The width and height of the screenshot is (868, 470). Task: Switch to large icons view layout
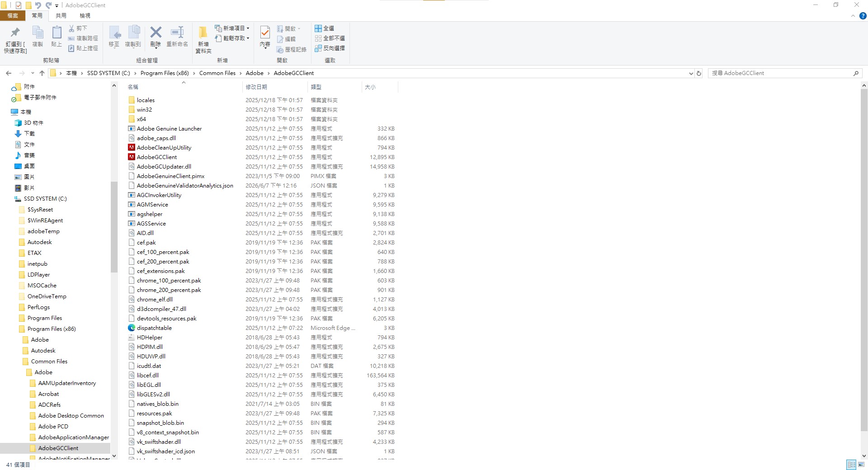tap(862, 465)
